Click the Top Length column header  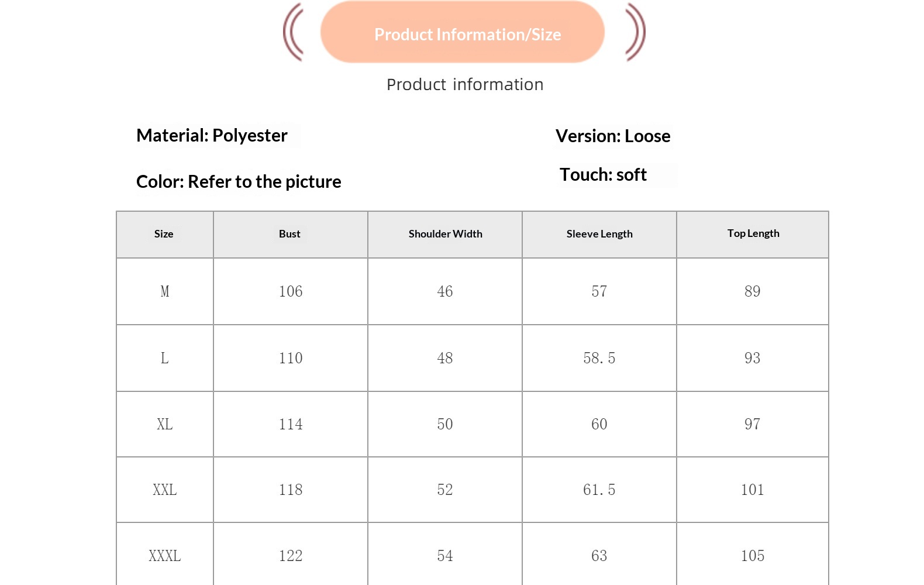tap(753, 233)
